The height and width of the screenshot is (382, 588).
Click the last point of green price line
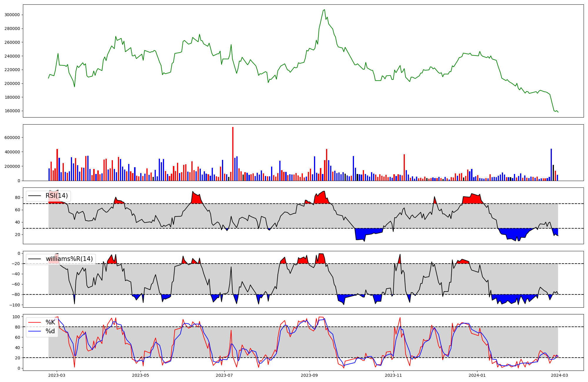[x=558, y=112]
